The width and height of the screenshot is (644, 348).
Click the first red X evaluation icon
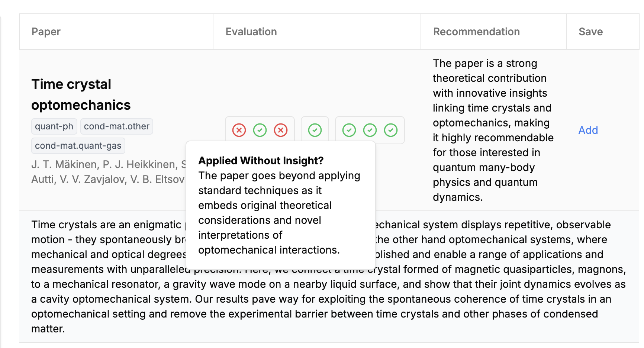pos(239,130)
